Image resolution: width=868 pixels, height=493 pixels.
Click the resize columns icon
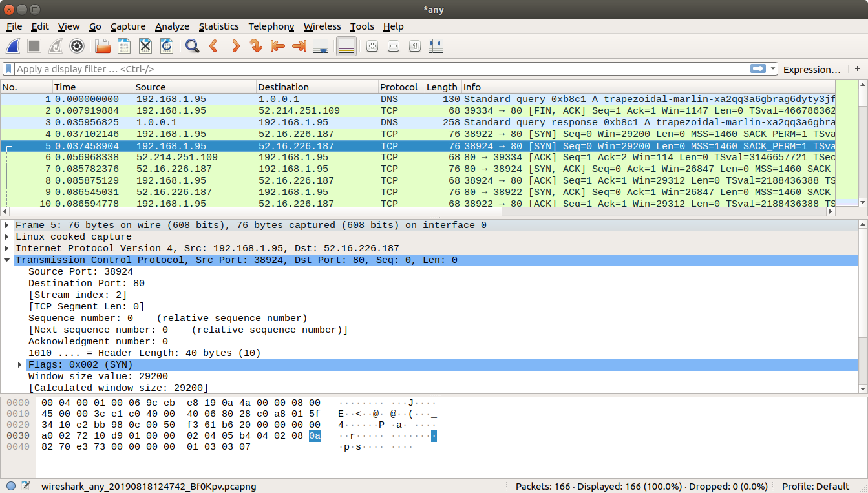click(436, 46)
